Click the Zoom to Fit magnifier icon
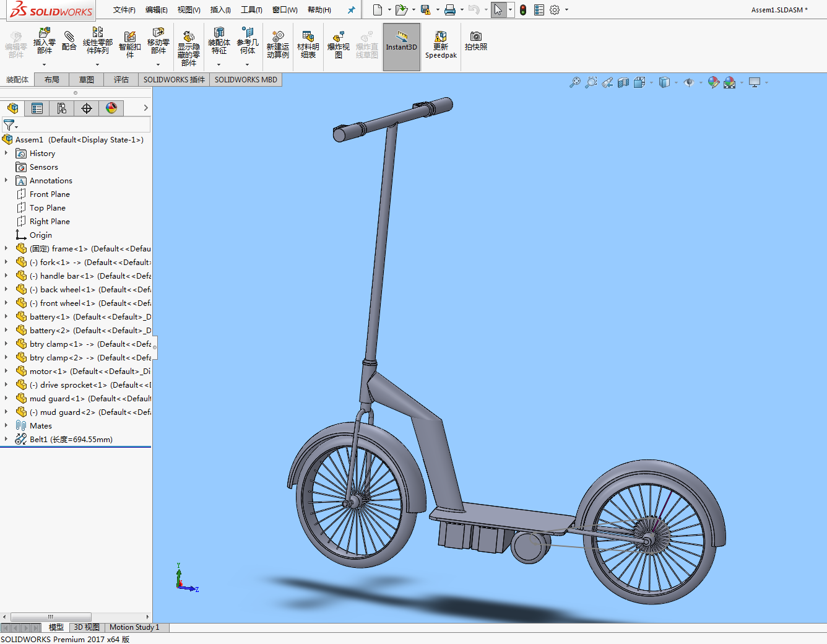The image size is (827, 644). (x=575, y=82)
